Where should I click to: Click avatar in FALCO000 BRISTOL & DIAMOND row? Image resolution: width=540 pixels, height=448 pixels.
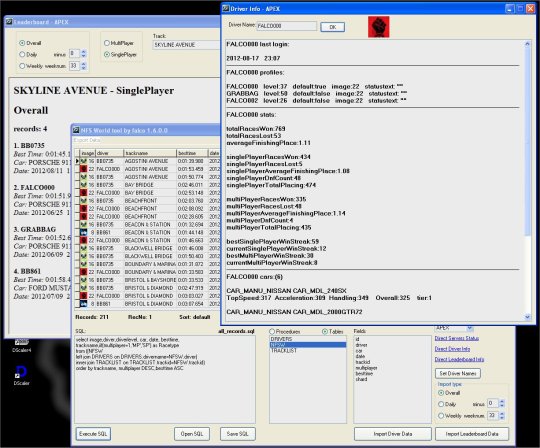click(x=83, y=296)
